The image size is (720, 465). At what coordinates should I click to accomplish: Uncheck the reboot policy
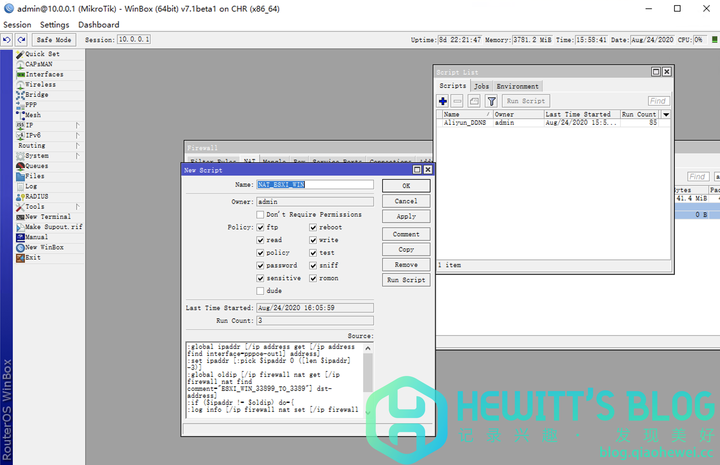[x=313, y=227]
